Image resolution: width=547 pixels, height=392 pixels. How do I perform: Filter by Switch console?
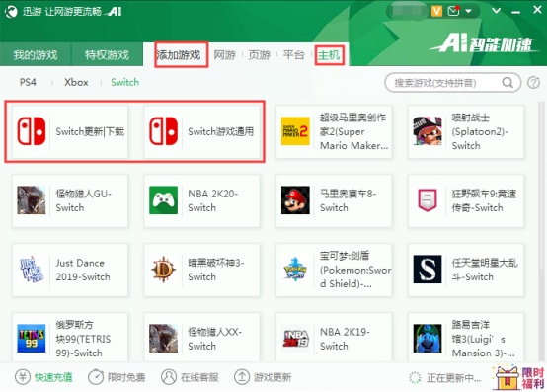[x=124, y=82]
